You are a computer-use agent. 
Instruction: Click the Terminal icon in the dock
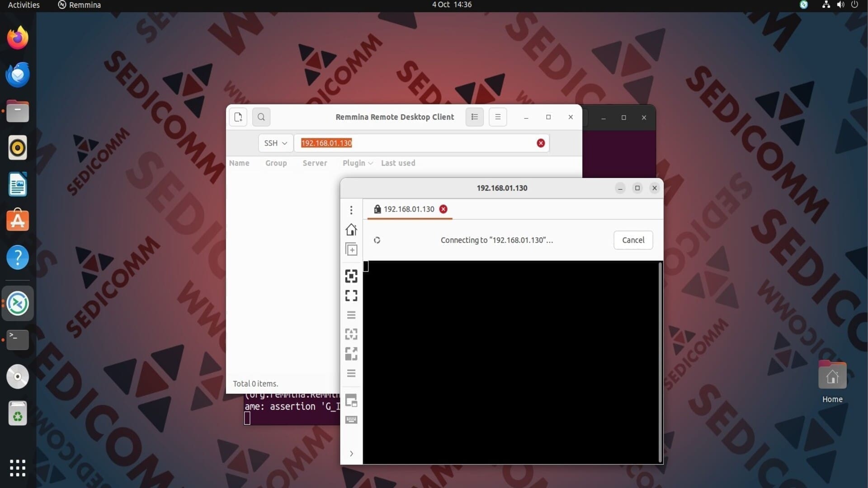(18, 340)
